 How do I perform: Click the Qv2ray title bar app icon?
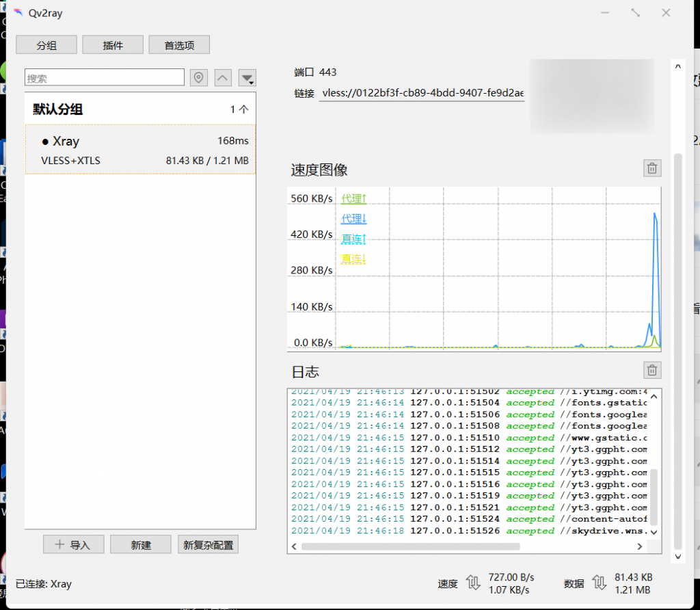[18, 13]
